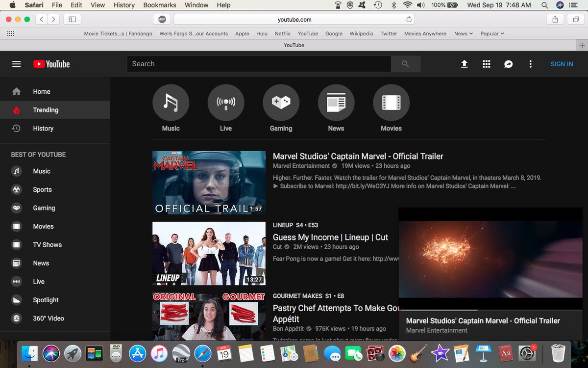Select Trending in the sidebar
Image resolution: width=588 pixels, height=368 pixels.
point(55,110)
